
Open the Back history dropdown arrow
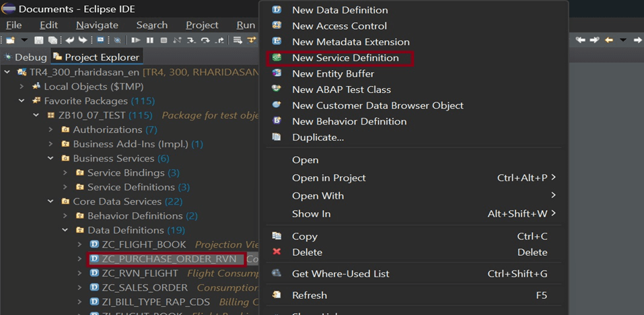[x=623, y=40]
